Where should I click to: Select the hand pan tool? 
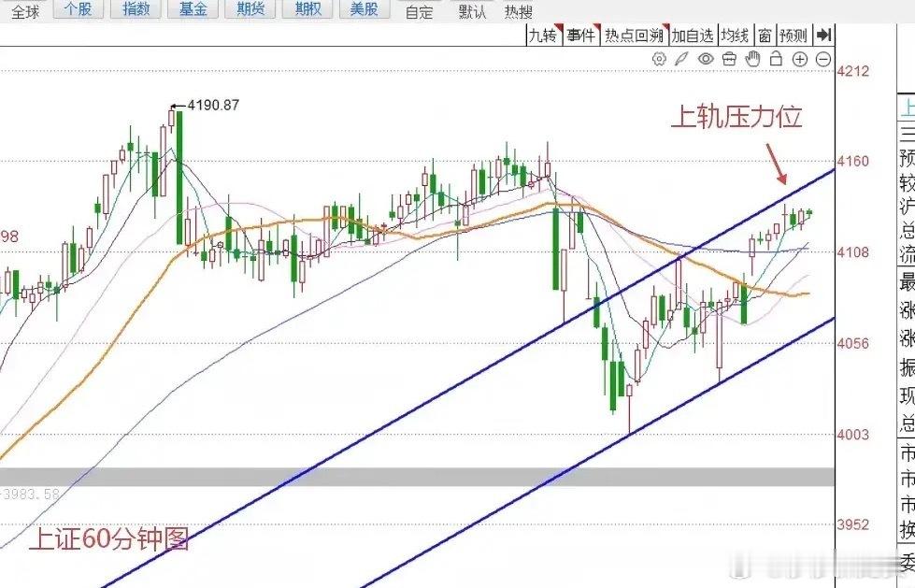coord(753,58)
